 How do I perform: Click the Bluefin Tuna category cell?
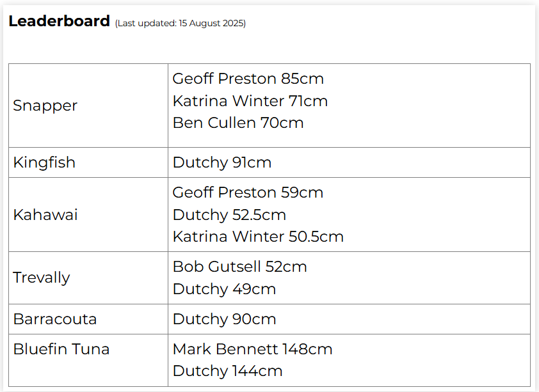click(x=61, y=349)
